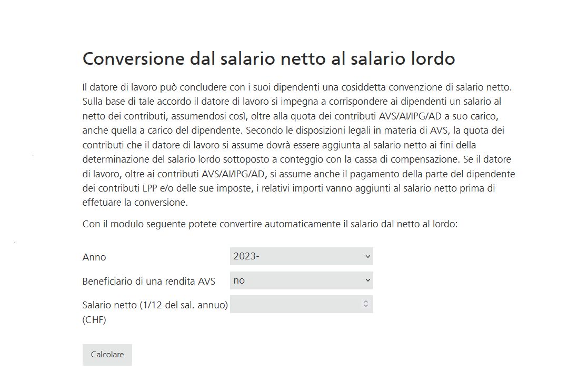Click the stepper control on the salary field
This screenshot has height=392, width=588.
click(367, 304)
